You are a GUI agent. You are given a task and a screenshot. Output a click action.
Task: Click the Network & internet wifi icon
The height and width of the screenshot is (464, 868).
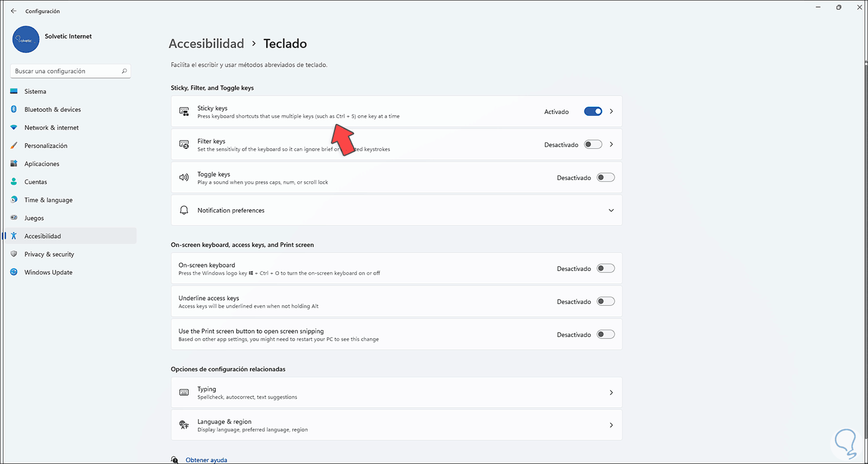(x=14, y=127)
